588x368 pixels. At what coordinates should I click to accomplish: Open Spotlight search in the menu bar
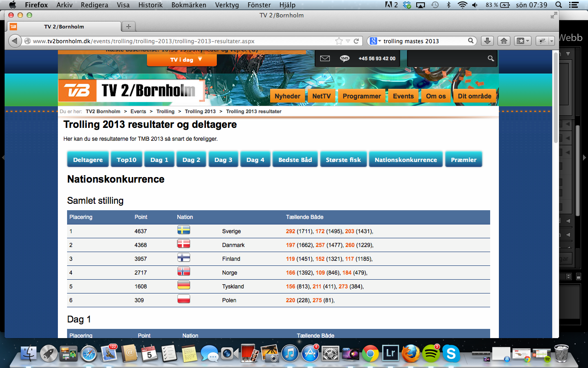tap(559, 5)
